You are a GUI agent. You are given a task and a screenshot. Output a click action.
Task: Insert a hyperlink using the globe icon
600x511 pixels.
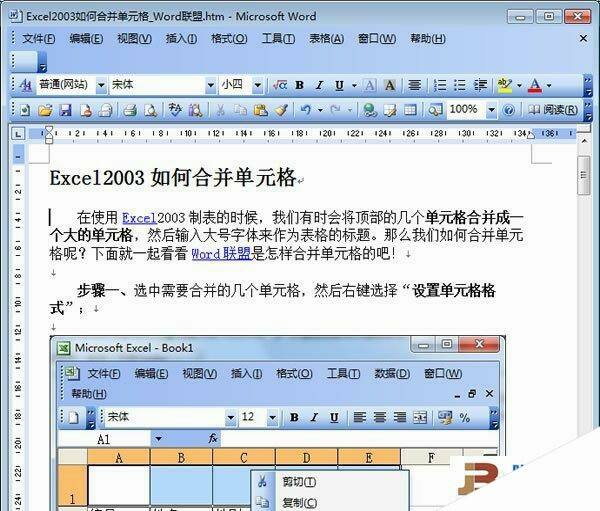point(369,111)
